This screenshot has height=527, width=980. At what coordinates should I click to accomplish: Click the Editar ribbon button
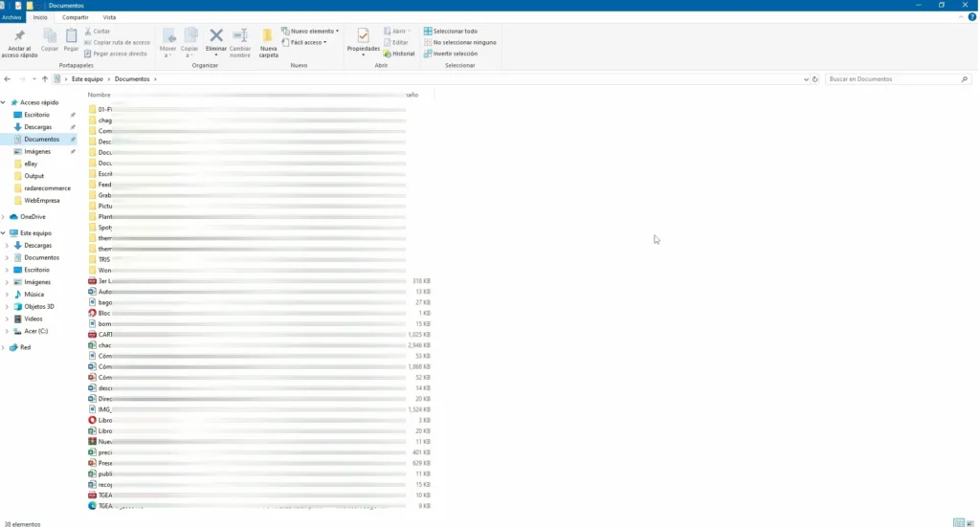(395, 42)
